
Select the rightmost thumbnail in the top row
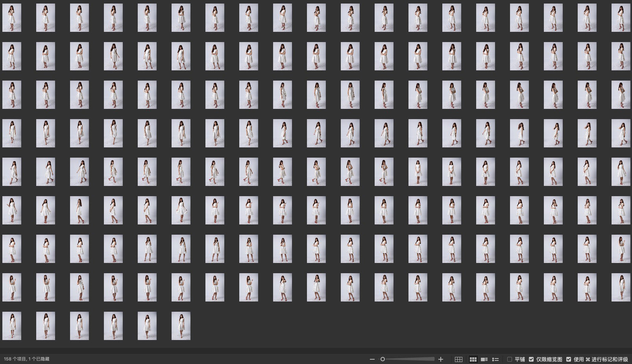[621, 18]
